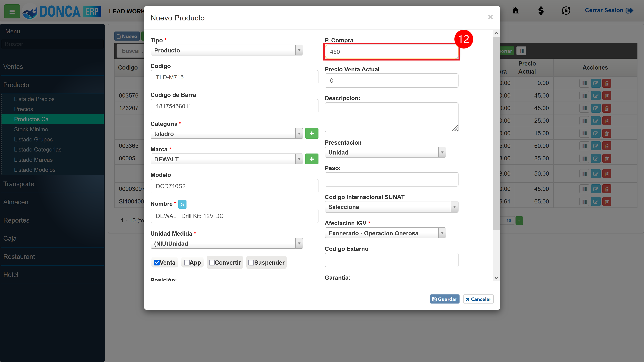
Task: Open the Presentacion dropdown
Action: point(385,152)
